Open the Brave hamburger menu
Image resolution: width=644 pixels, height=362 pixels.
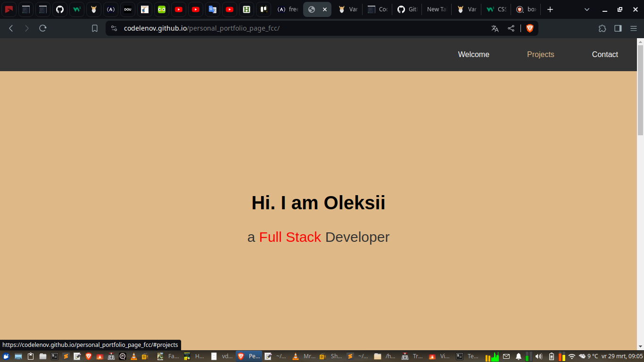(x=634, y=28)
